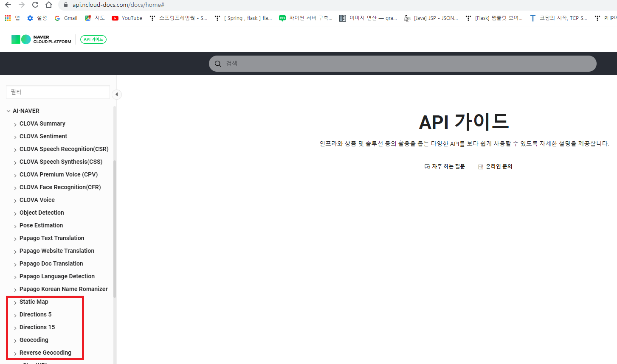Open the 자주 하는 질문 FAQ link
The width and height of the screenshot is (617, 364).
click(x=445, y=167)
